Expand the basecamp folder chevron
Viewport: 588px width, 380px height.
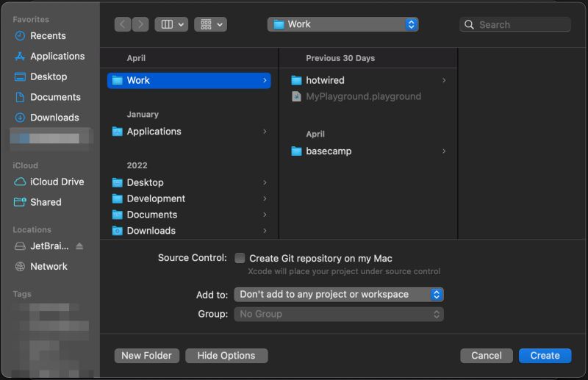point(444,151)
